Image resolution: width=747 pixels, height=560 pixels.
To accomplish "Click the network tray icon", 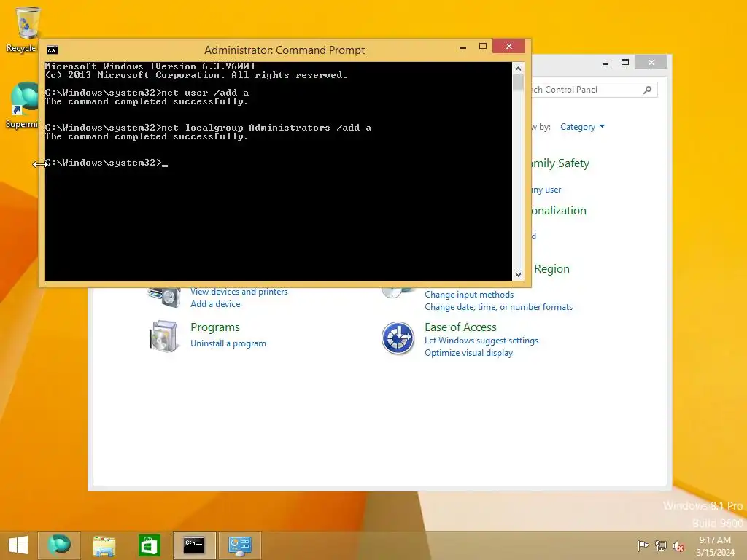I will click(661, 545).
